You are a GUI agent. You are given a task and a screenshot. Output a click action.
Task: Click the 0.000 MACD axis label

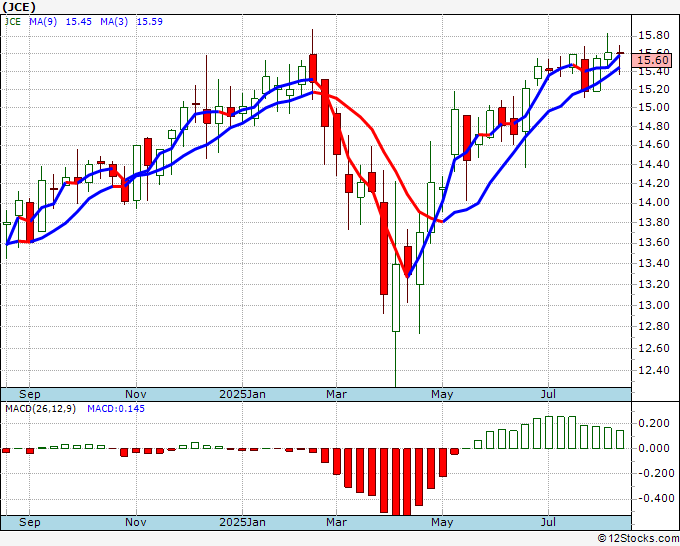click(654, 448)
